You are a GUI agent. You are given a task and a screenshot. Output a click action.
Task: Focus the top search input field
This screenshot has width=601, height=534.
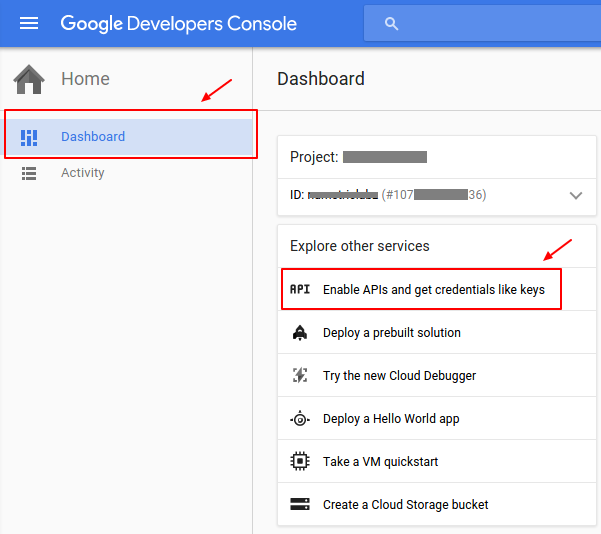[x=482, y=23]
